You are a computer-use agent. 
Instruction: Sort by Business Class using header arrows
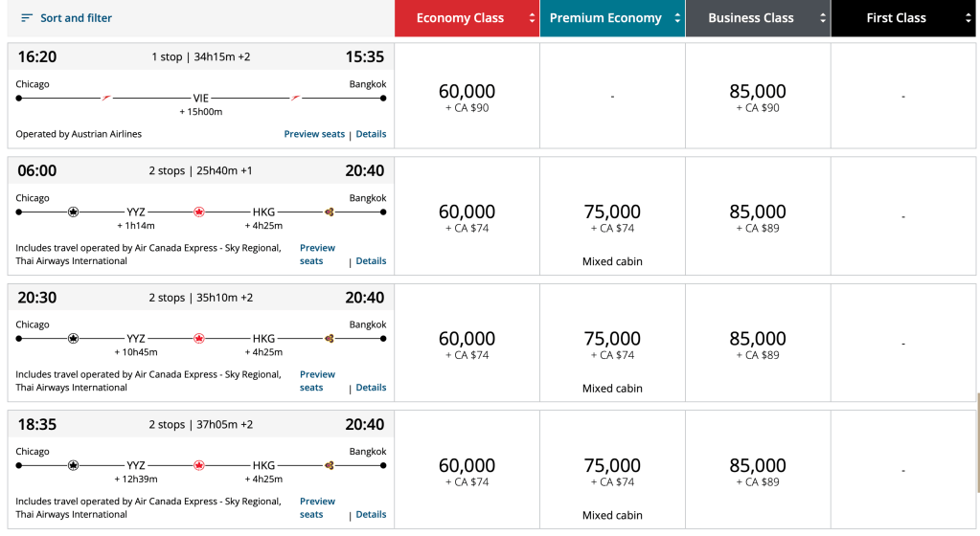pyautogui.click(x=822, y=18)
